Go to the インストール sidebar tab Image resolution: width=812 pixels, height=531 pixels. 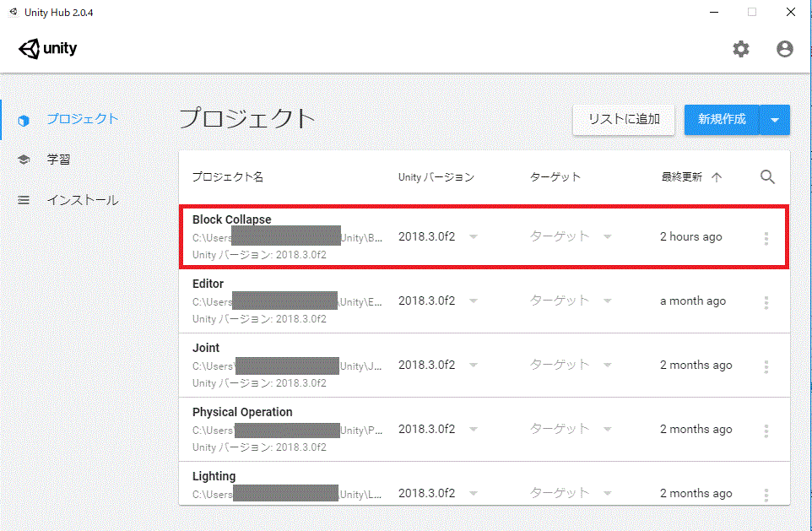click(82, 200)
